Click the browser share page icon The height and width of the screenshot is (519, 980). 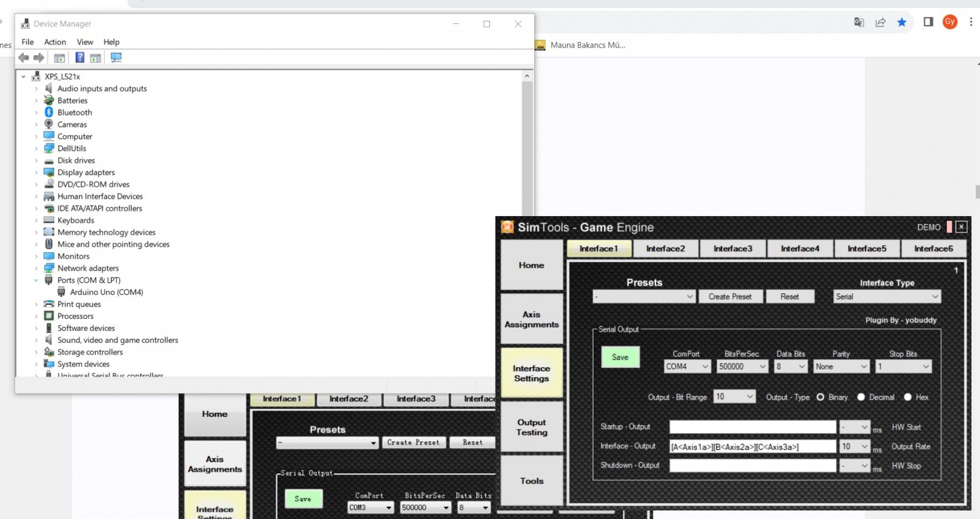(880, 22)
